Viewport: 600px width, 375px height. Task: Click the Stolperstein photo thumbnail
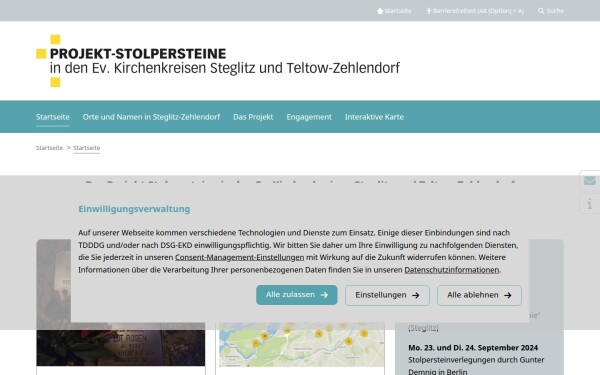(121, 344)
